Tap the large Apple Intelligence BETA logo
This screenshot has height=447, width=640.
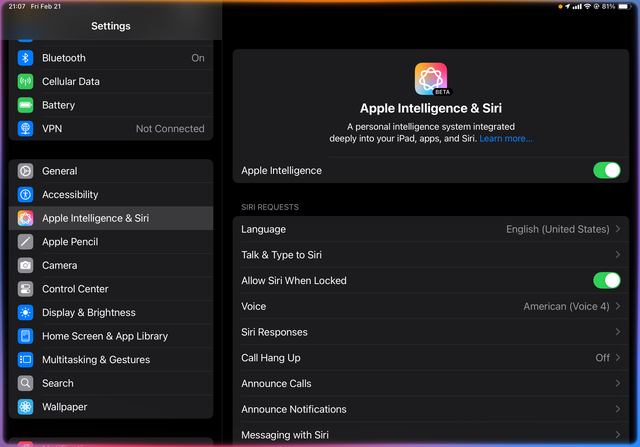point(431,79)
